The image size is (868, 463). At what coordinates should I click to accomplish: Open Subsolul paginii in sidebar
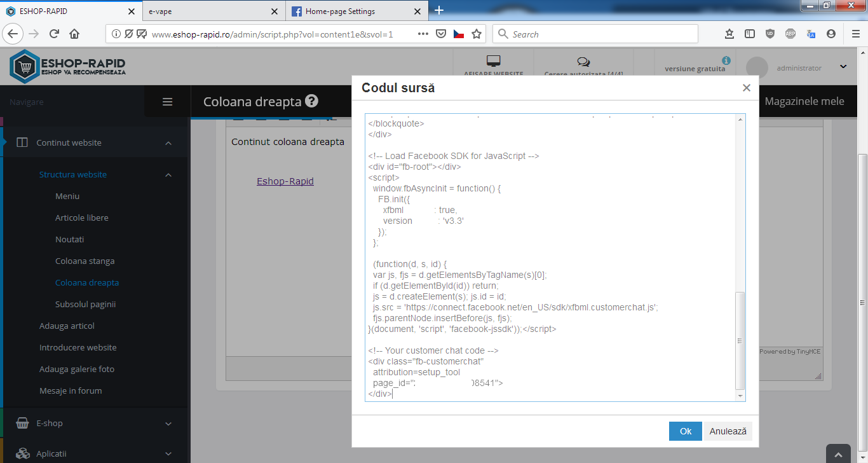86,305
